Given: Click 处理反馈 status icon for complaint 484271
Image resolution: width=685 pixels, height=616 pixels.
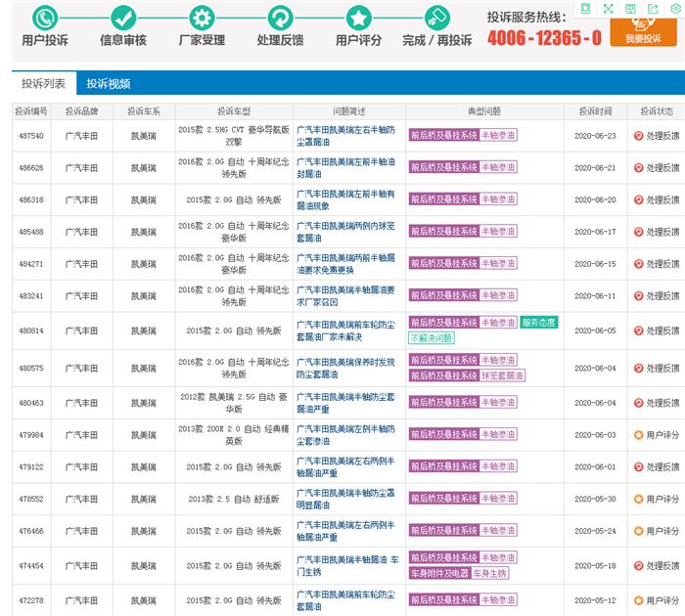Looking at the screenshot, I should (638, 264).
